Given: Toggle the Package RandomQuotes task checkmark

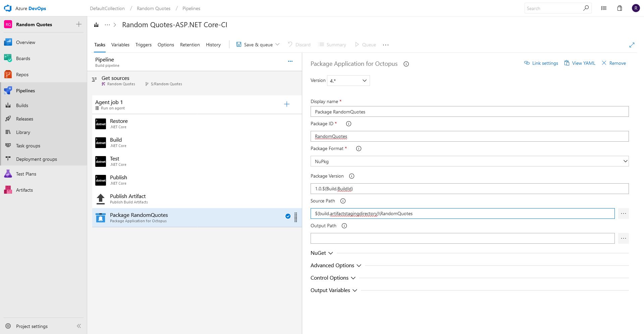Looking at the screenshot, I should coord(288,216).
